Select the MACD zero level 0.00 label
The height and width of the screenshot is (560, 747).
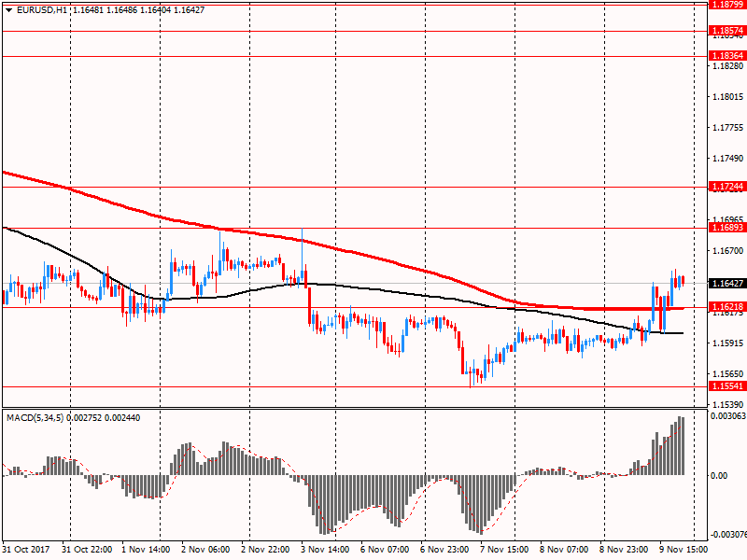click(x=719, y=476)
